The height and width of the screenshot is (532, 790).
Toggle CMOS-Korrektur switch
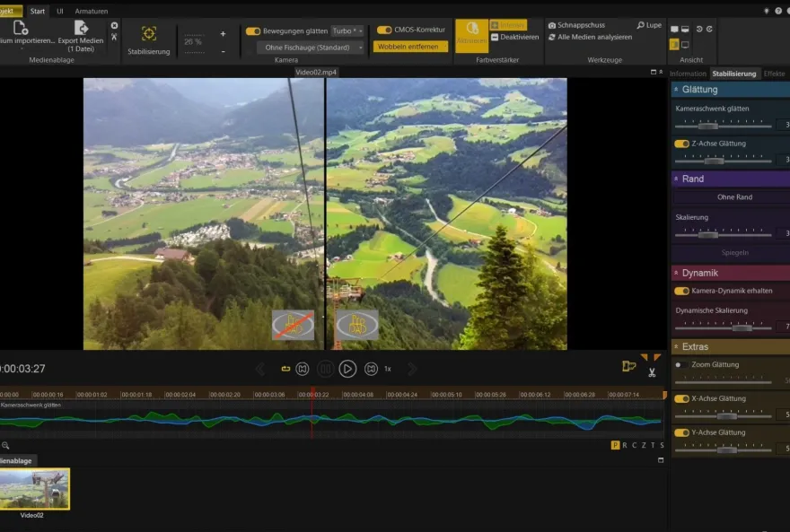384,30
